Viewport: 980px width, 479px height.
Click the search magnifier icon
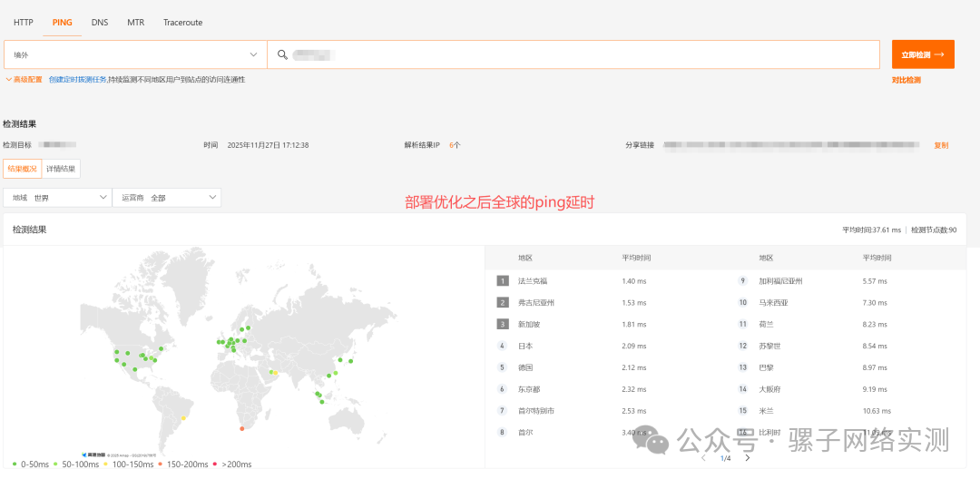click(x=282, y=54)
